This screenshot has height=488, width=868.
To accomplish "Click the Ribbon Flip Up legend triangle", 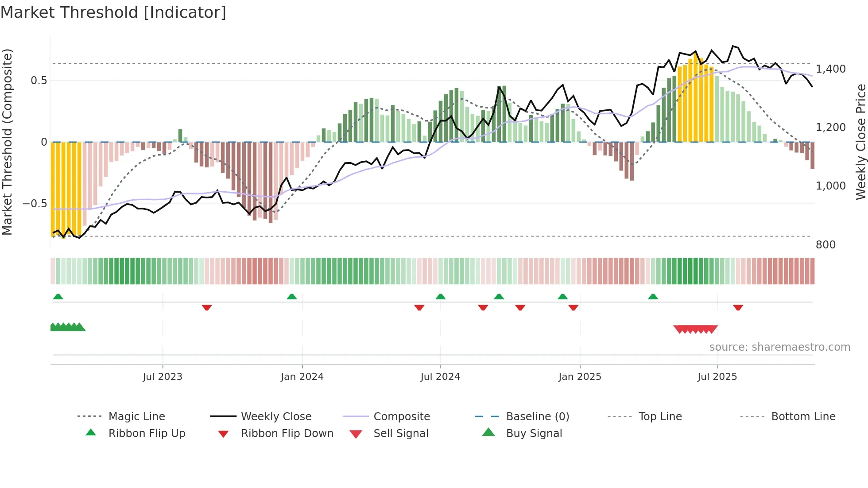I will [91, 433].
